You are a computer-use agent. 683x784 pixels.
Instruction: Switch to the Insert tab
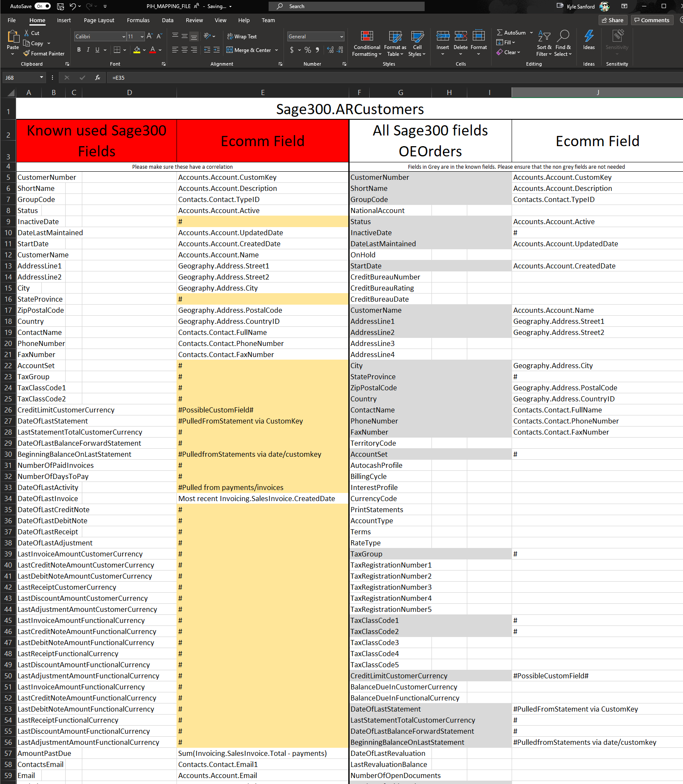tap(64, 20)
